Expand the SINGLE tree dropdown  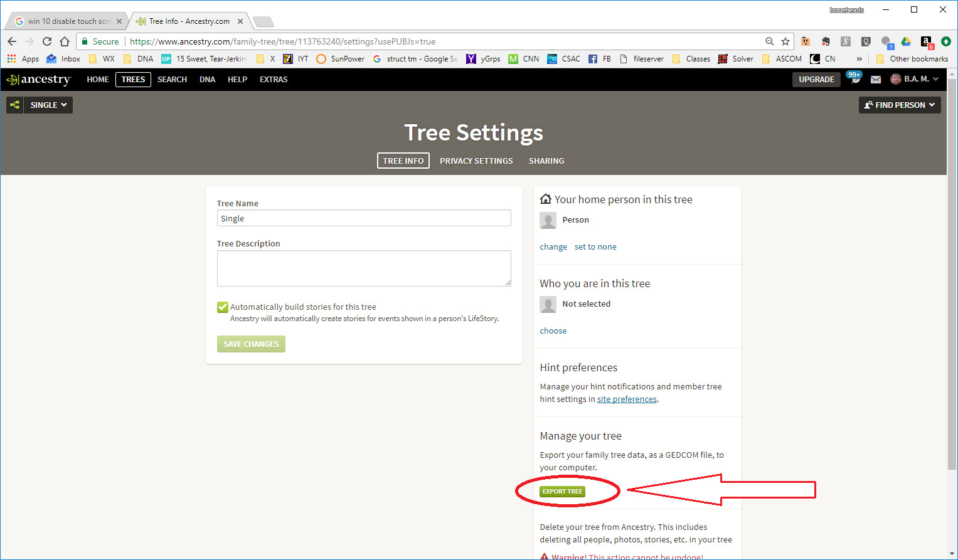click(x=48, y=105)
